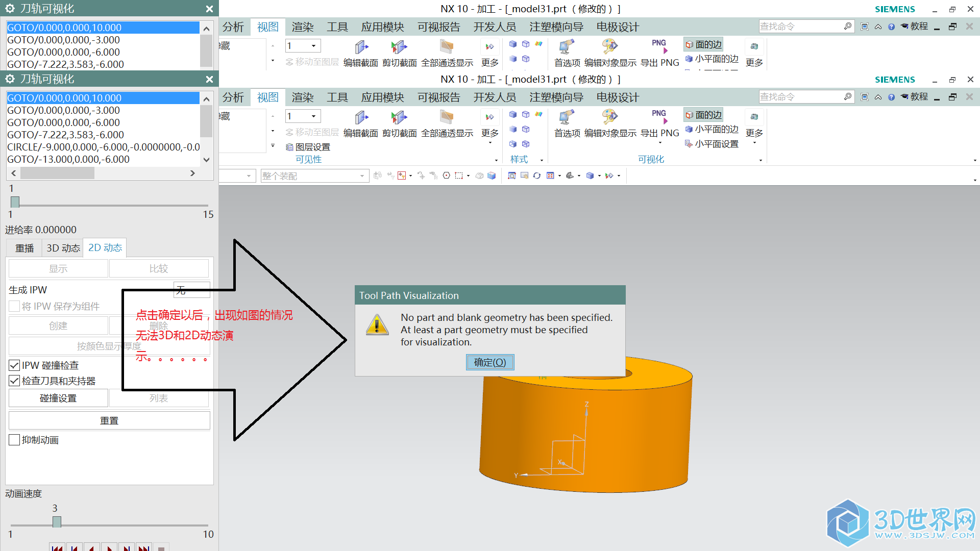980x551 pixels.
Task: Click the tool path position slider handle
Action: pyautogui.click(x=15, y=202)
